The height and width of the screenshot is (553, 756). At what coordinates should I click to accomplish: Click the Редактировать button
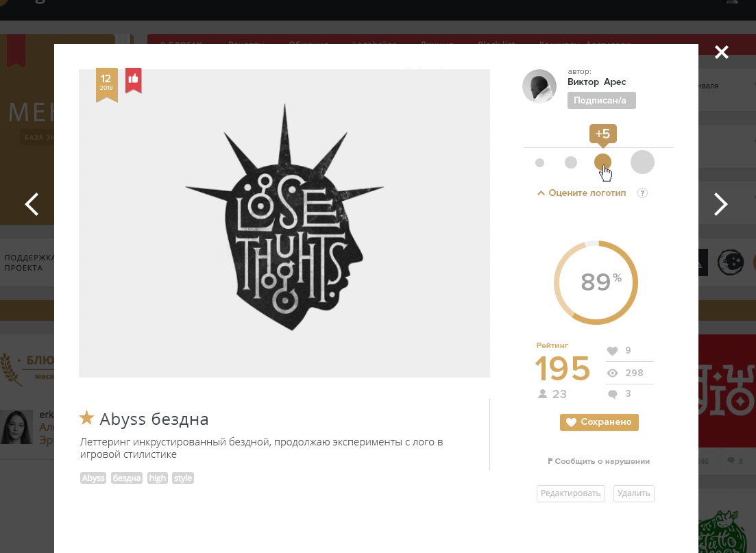pos(570,493)
